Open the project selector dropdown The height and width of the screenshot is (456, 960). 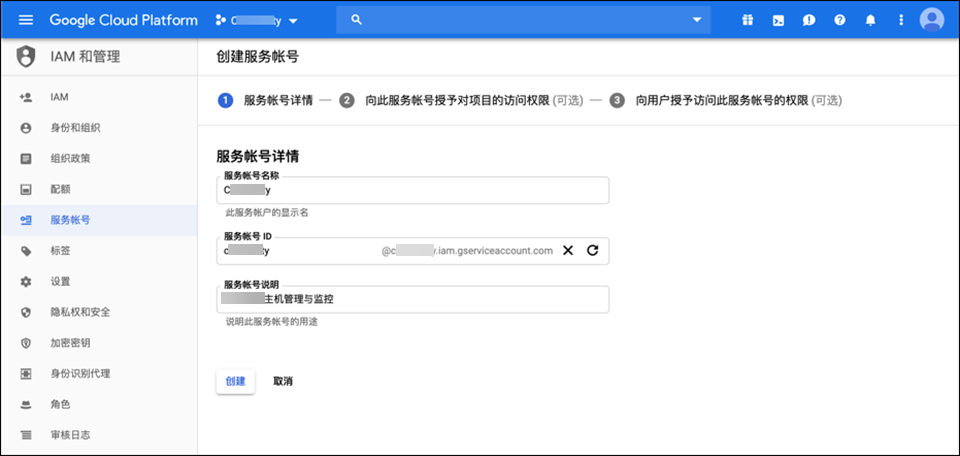click(x=257, y=20)
